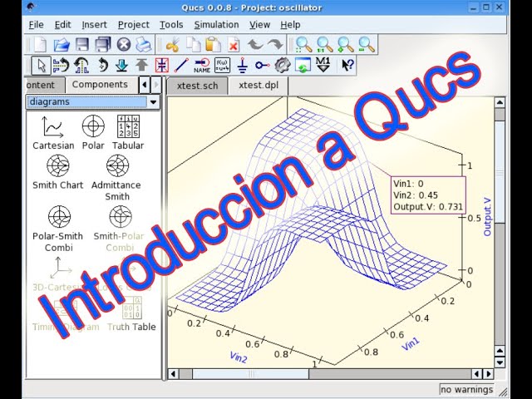Zoom in with the plus magnifier icon
The height and width of the screenshot is (399, 532).
point(346,44)
